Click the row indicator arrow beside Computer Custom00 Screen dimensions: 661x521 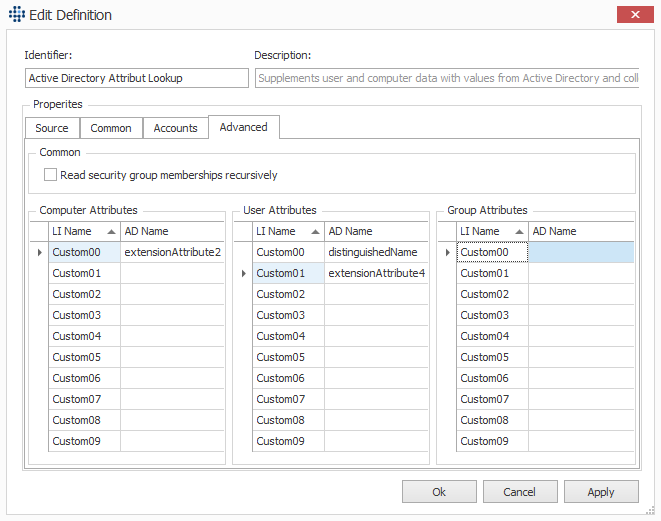[x=40, y=252]
